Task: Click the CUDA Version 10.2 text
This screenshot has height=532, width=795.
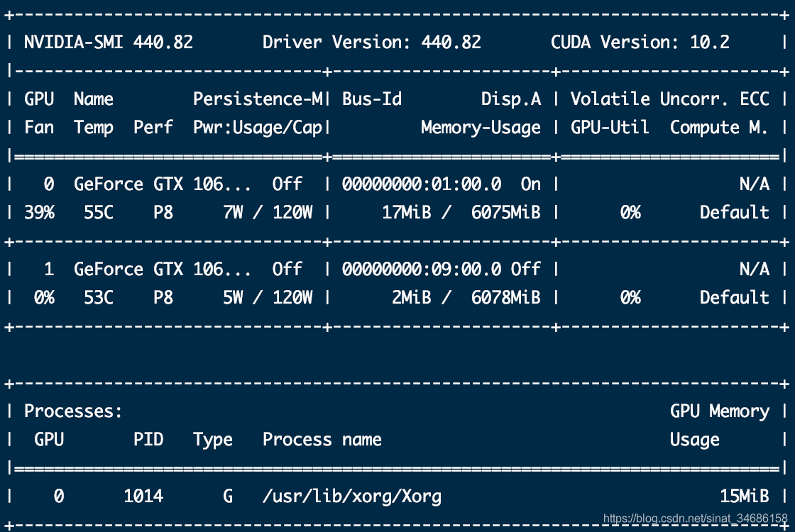Action: click(x=640, y=43)
